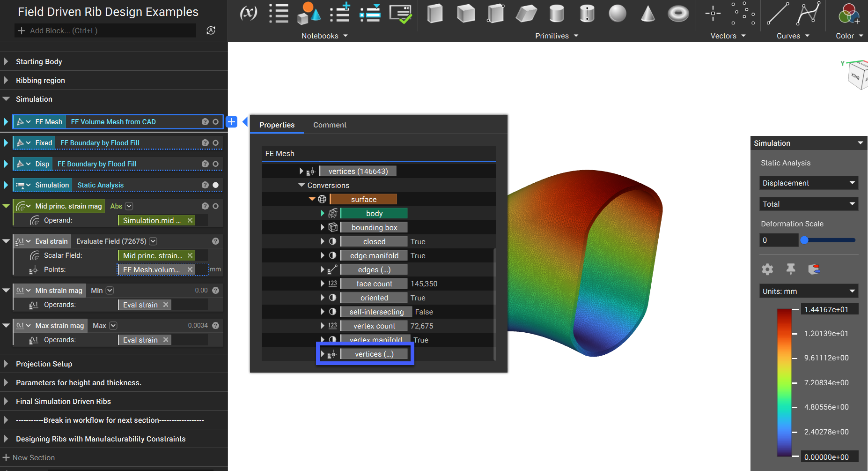Click the Deformation Scale slider handle
868x471 pixels.
click(804, 240)
